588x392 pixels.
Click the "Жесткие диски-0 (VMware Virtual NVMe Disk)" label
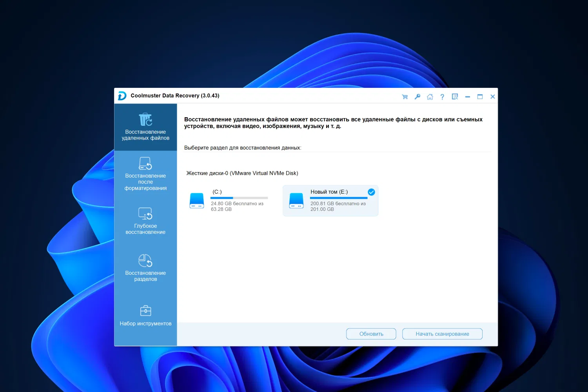pyautogui.click(x=242, y=173)
